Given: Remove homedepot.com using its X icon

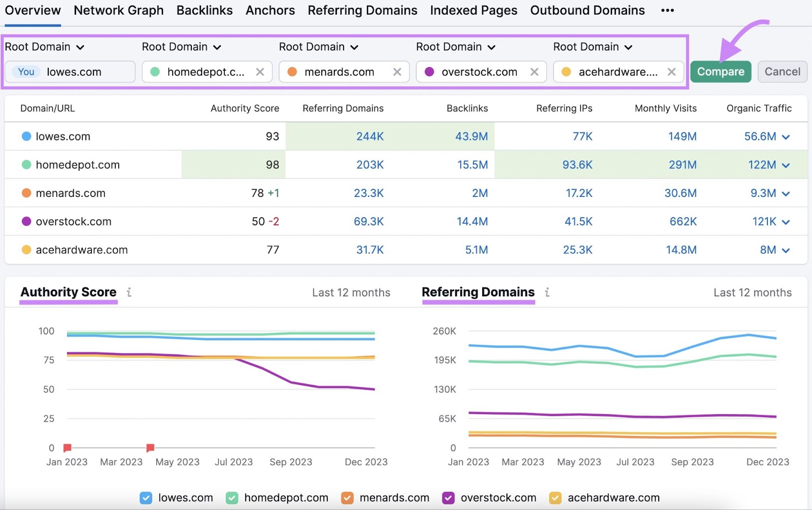Looking at the screenshot, I should (260, 72).
